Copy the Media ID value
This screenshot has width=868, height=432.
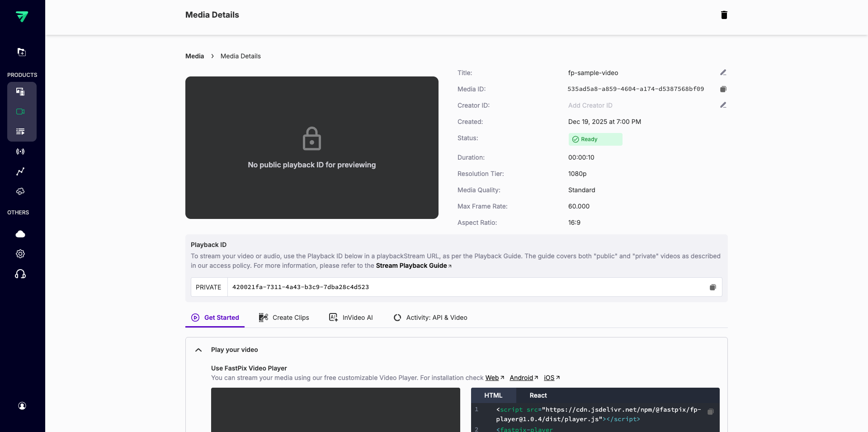pos(723,89)
